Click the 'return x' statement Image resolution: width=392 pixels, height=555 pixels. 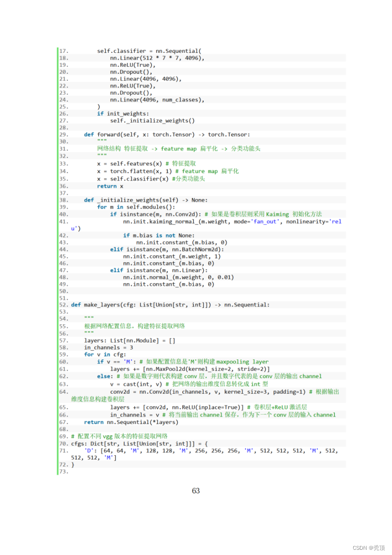click(x=111, y=186)
